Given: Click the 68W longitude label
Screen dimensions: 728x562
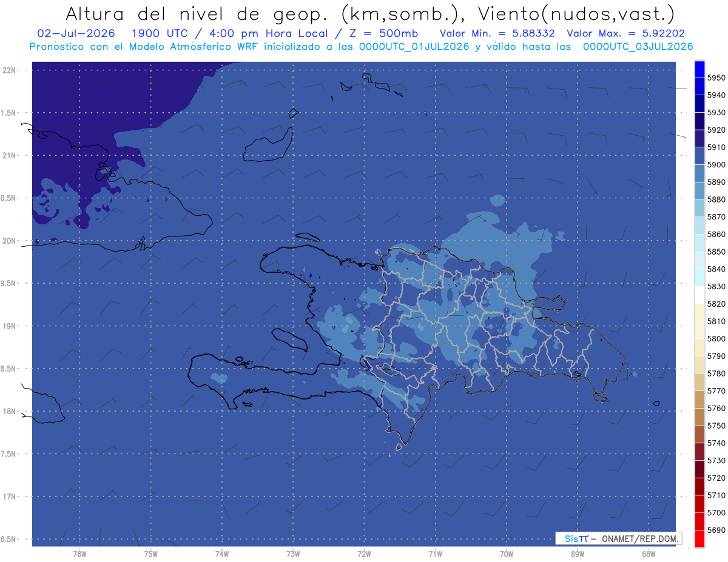Looking at the screenshot, I should (x=649, y=554).
